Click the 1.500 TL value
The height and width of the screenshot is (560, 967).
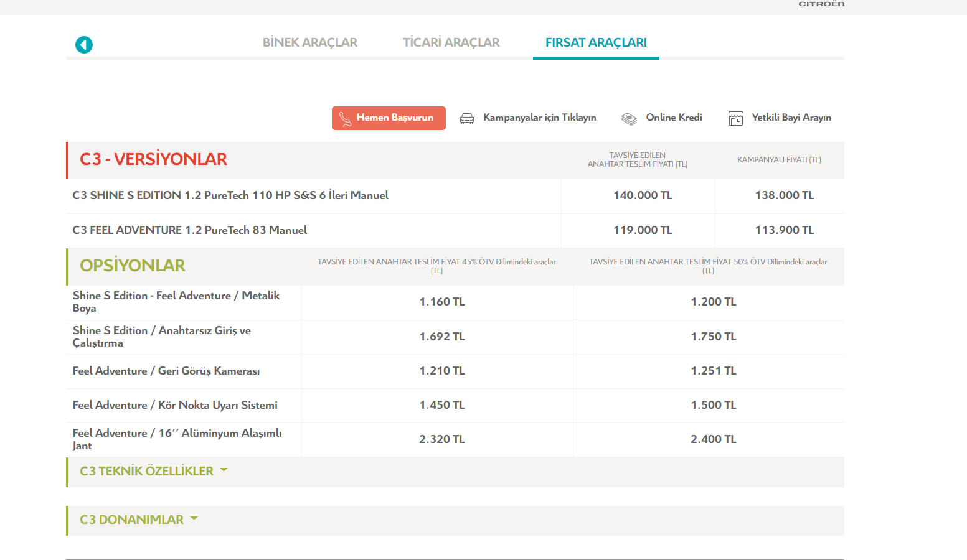point(714,405)
